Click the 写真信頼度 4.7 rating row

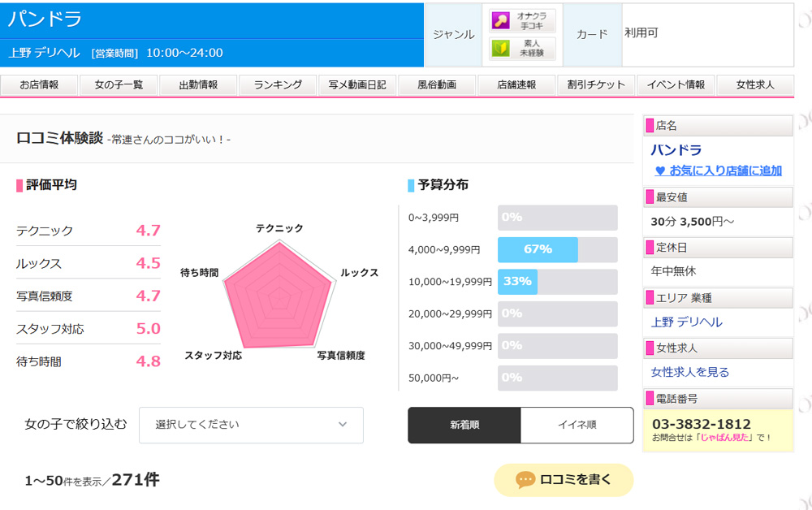[x=88, y=296]
